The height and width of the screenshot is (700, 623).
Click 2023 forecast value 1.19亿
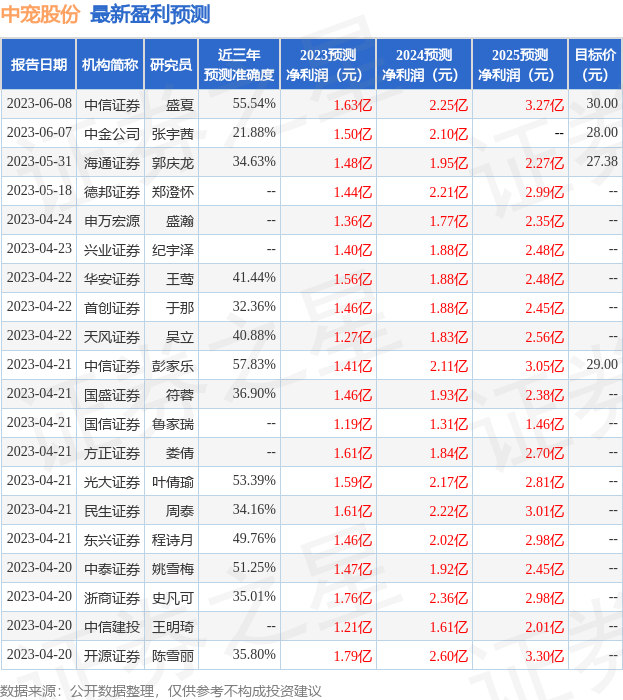(x=353, y=424)
